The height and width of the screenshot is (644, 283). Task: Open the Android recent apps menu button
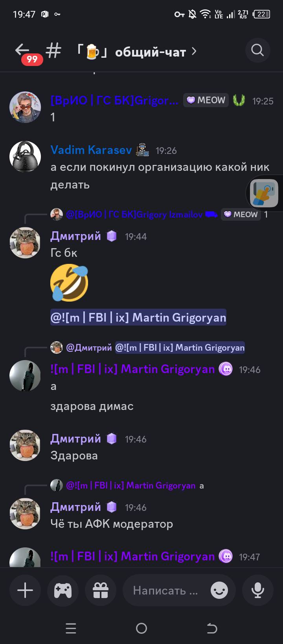71,628
